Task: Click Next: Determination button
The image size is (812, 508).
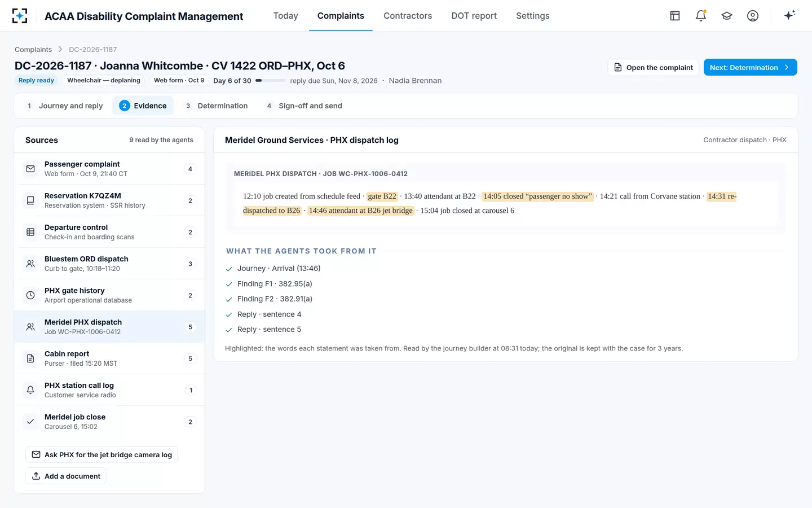Action: (x=750, y=67)
